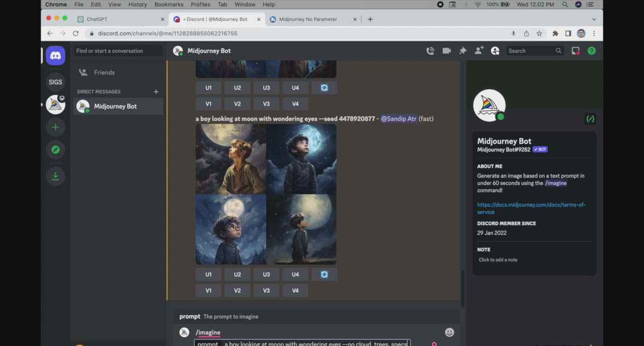Bookmark this page star icon

pos(539,33)
